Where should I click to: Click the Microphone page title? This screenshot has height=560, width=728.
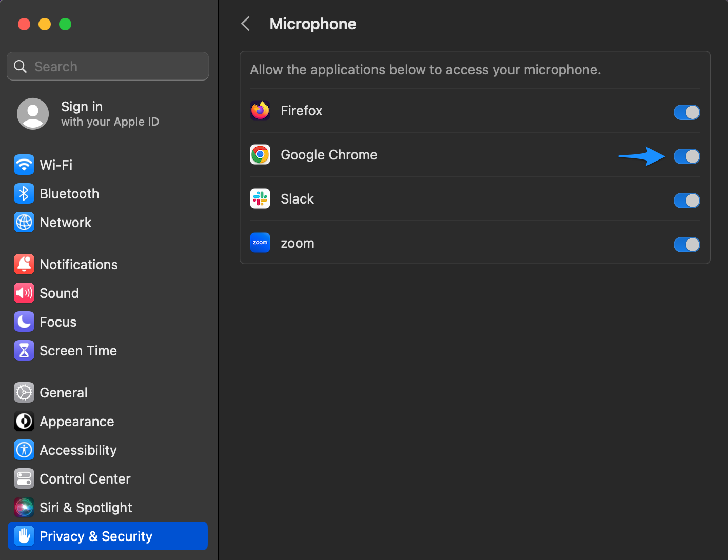click(x=312, y=24)
